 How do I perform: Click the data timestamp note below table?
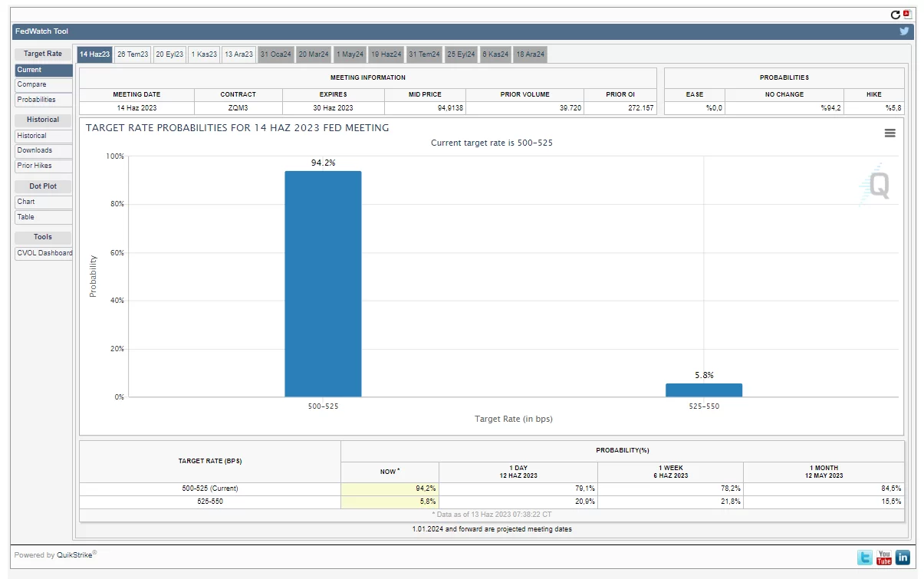pyautogui.click(x=492, y=515)
